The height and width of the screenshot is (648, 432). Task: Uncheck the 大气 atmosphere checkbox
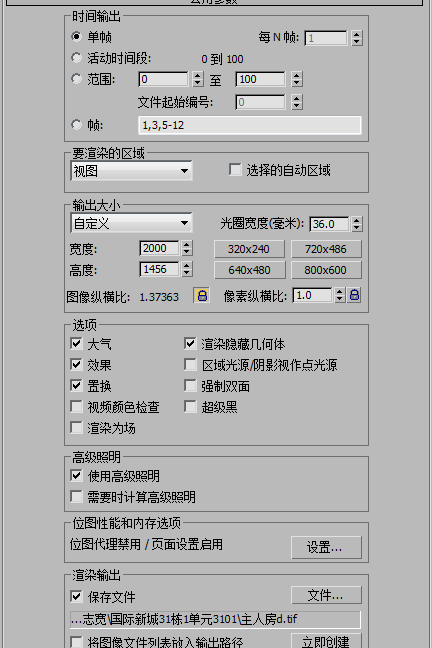pyautogui.click(x=76, y=343)
